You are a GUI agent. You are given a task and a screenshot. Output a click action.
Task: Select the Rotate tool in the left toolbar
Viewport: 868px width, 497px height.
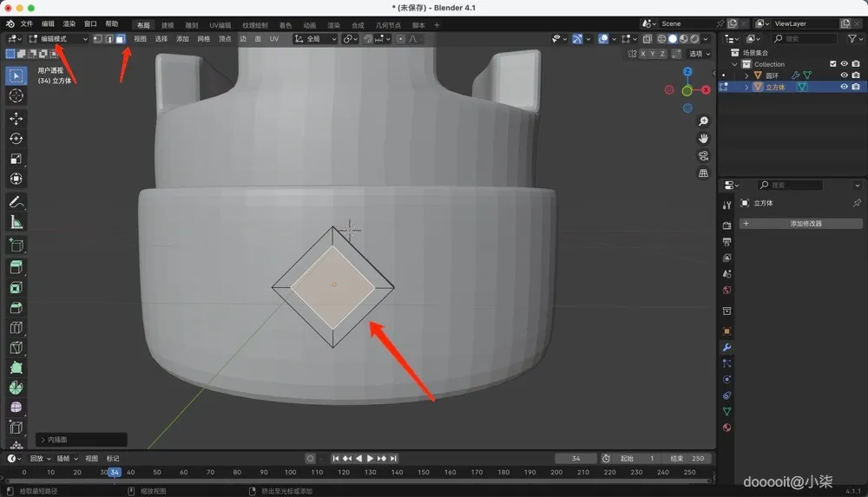coord(16,139)
